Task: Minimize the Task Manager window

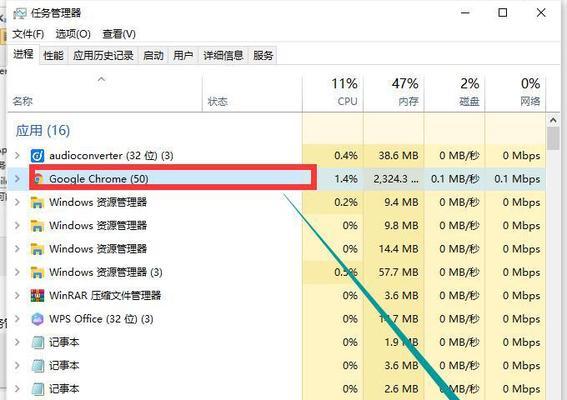Action: coord(465,13)
